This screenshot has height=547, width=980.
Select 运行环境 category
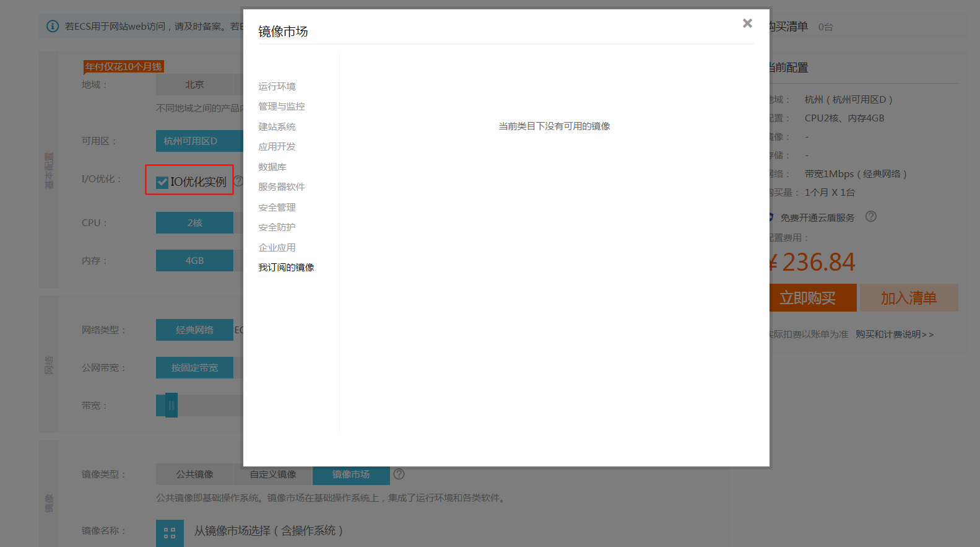tap(277, 86)
